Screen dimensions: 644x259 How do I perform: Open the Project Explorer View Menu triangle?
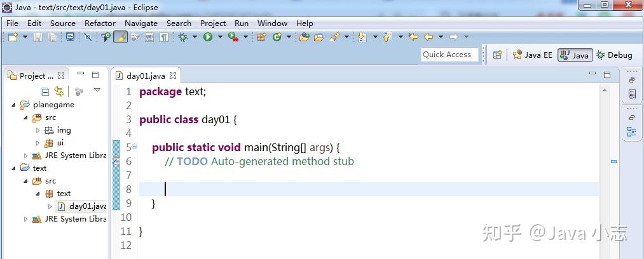[x=97, y=90]
